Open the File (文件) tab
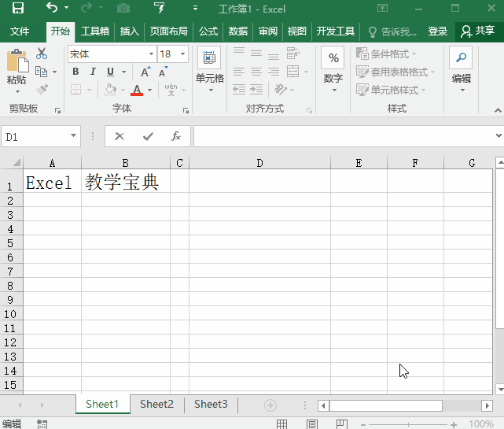Screen dimensions: 504x429 tap(20, 31)
